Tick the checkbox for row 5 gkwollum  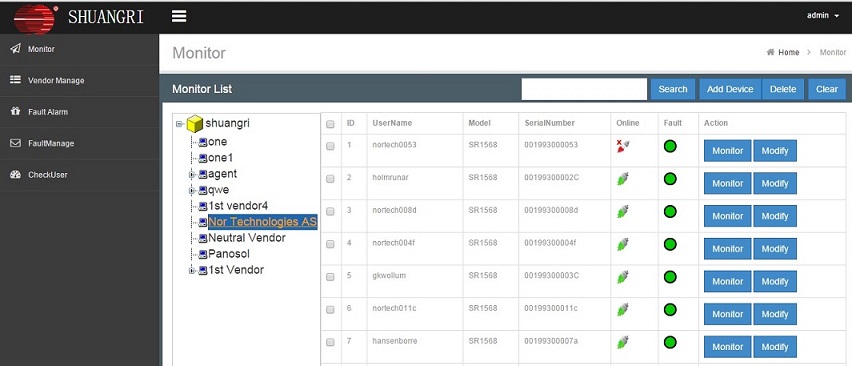pyautogui.click(x=330, y=277)
